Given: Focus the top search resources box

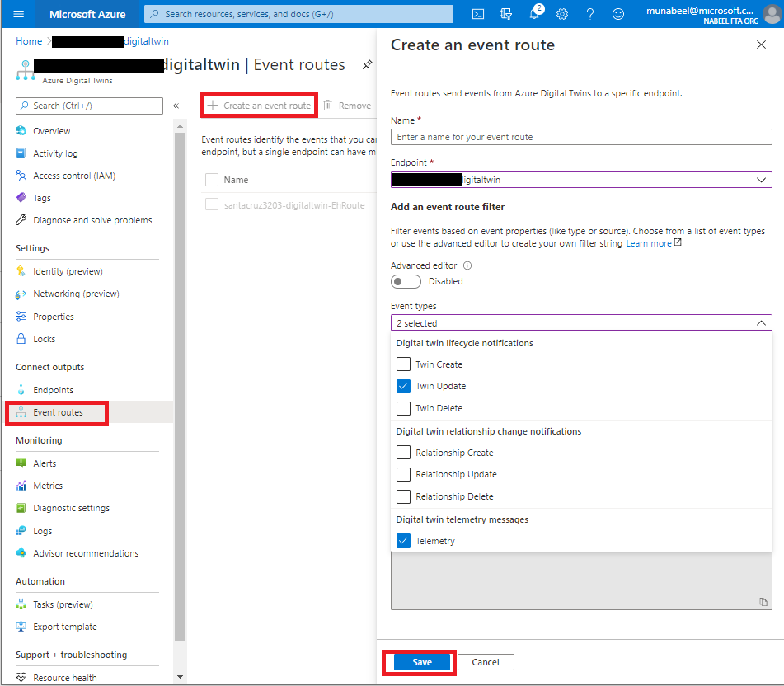Looking at the screenshot, I should (x=298, y=14).
